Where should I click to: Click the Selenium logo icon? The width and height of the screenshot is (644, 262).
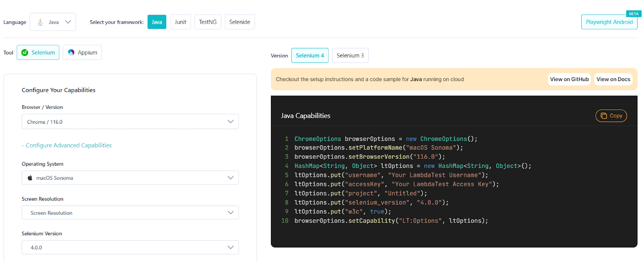click(x=25, y=52)
